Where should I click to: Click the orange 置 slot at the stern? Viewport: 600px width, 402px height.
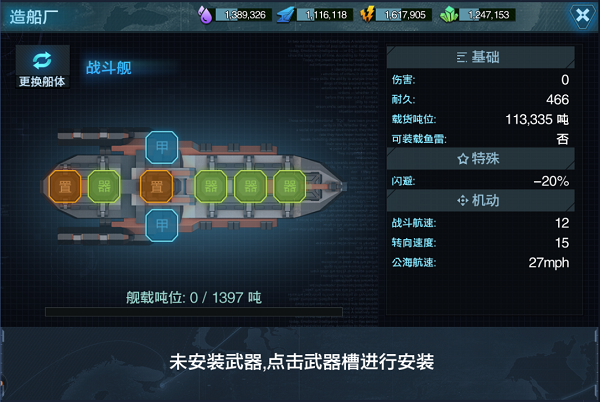[65, 187]
